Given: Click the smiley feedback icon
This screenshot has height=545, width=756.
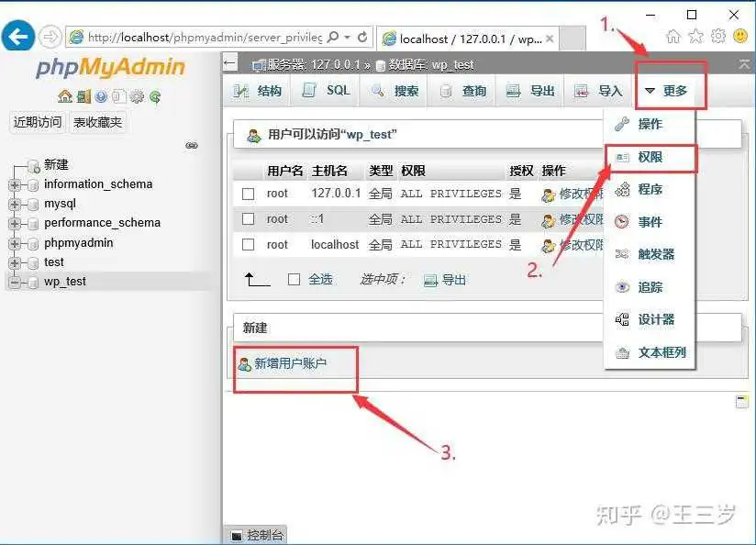Looking at the screenshot, I should tap(740, 36).
